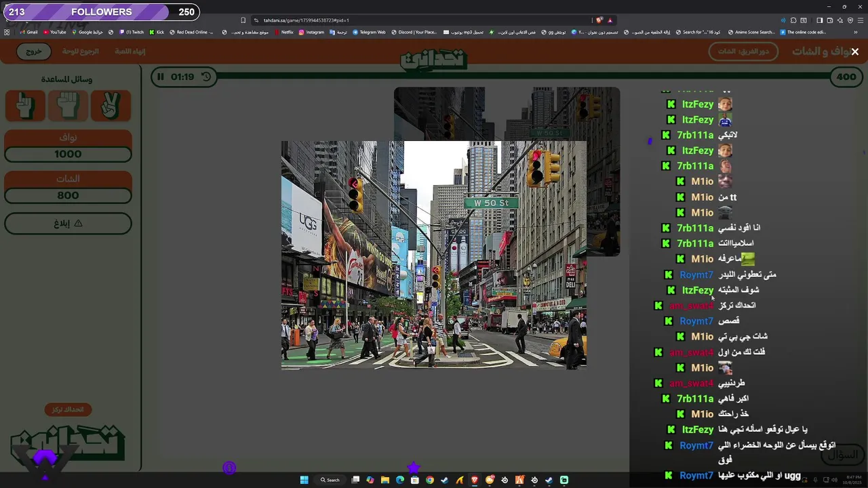
Task: Open the Telegram Web bookmark
Action: point(369,32)
